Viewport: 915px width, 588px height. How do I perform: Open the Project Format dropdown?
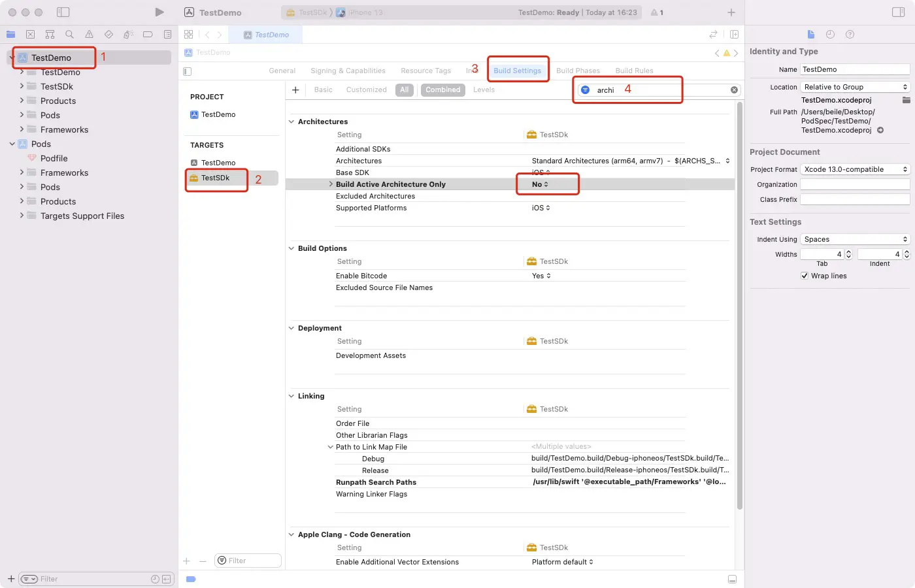855,169
